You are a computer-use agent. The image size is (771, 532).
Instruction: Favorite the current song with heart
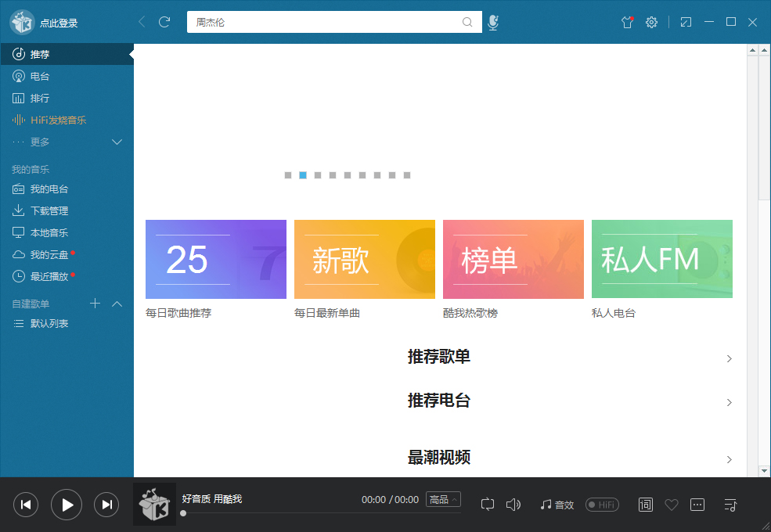pos(671,505)
